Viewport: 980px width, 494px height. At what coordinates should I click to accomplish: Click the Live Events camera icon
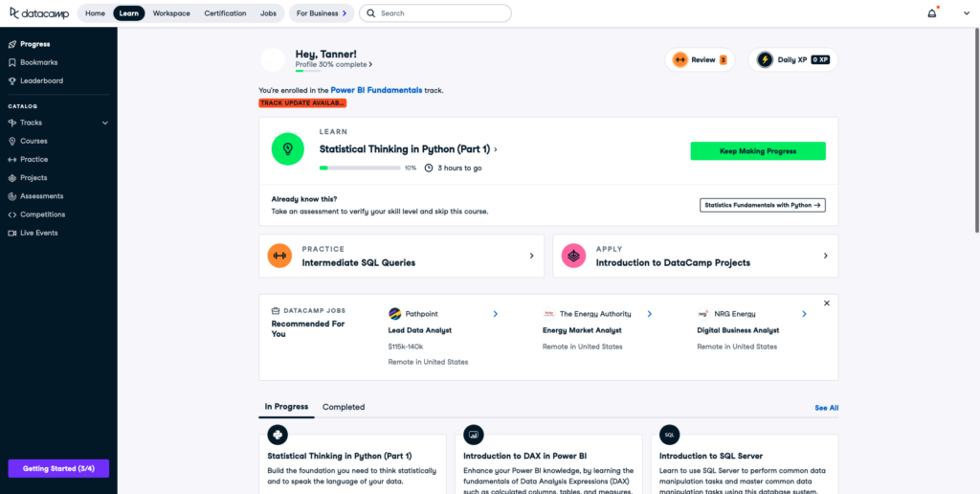point(12,233)
